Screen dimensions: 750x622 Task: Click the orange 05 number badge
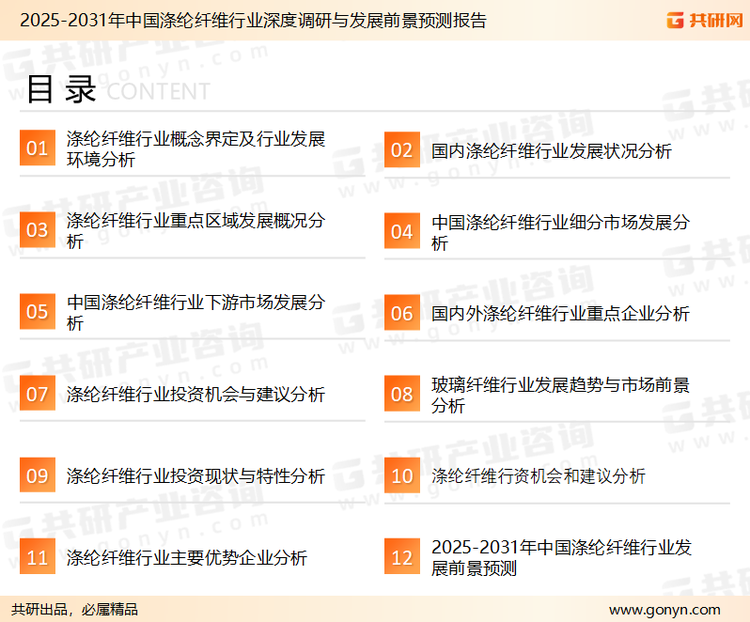tap(37, 311)
